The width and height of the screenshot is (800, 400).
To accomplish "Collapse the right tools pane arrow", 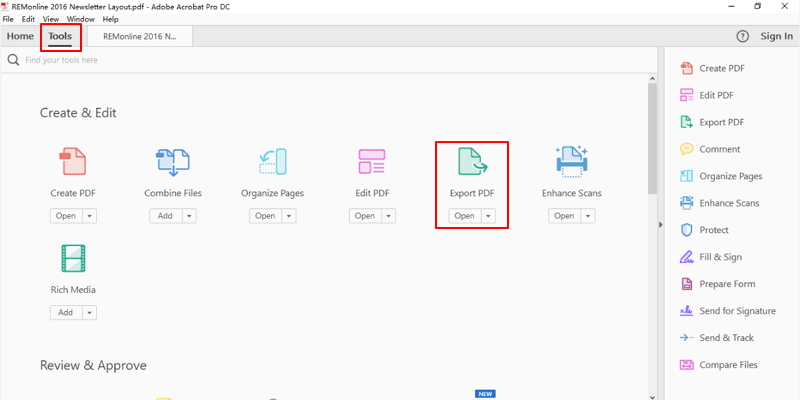I will point(661,224).
